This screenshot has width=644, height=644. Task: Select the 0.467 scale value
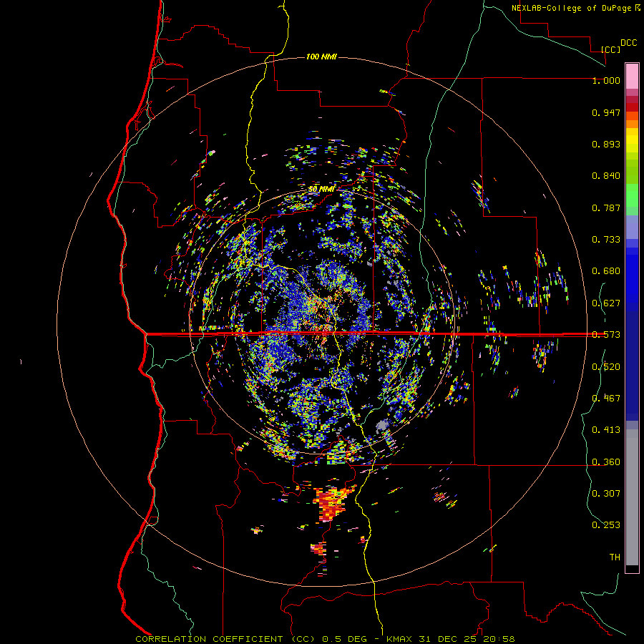606,399
